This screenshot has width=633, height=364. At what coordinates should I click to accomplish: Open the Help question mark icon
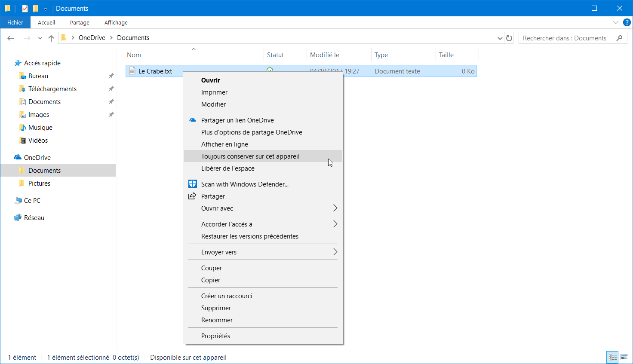pos(627,22)
